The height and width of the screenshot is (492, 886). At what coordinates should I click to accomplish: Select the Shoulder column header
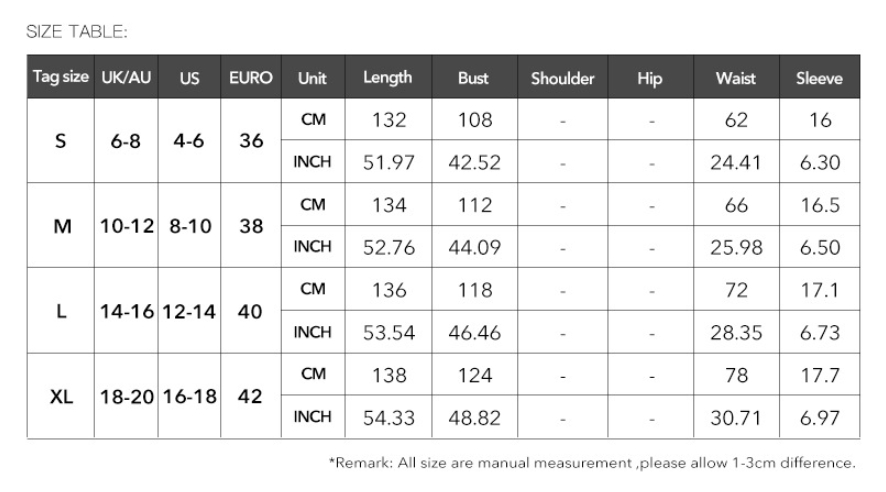[x=562, y=77]
